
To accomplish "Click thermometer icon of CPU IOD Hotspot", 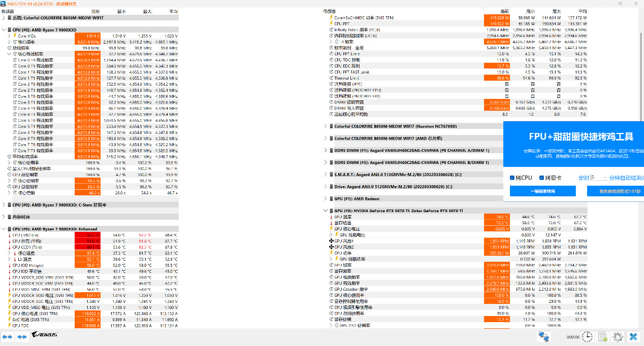I will click(9, 265).
